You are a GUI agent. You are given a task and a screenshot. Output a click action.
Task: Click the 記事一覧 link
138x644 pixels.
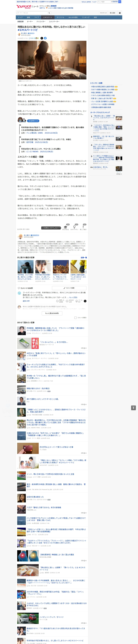(84, 257)
